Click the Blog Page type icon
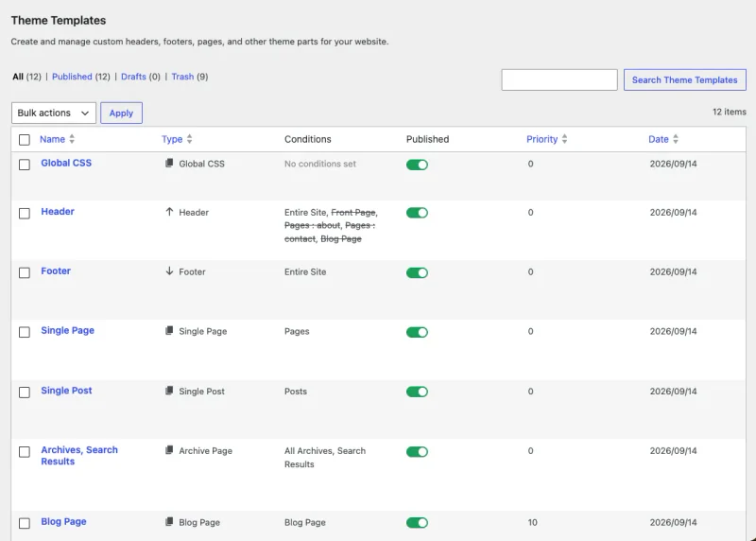 click(169, 522)
